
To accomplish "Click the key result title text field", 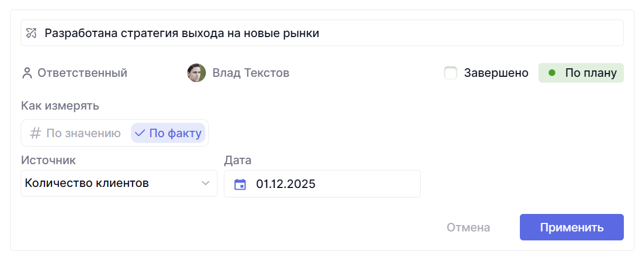I will [x=329, y=33].
